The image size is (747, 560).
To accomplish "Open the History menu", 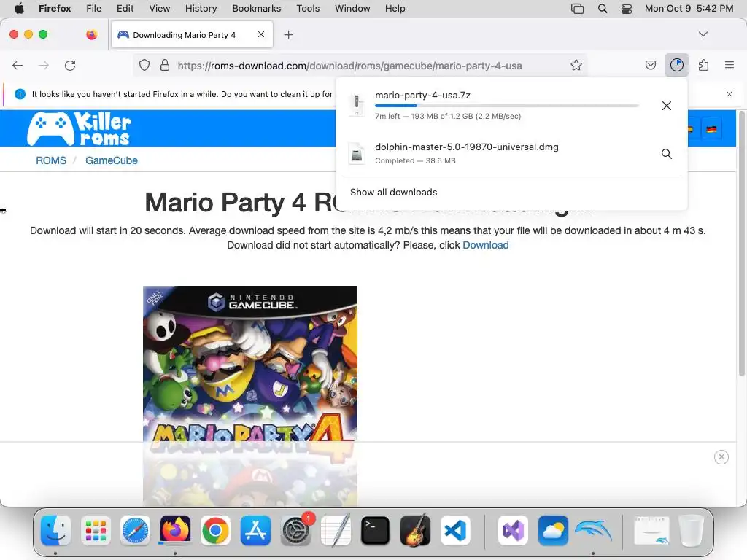I will [201, 9].
